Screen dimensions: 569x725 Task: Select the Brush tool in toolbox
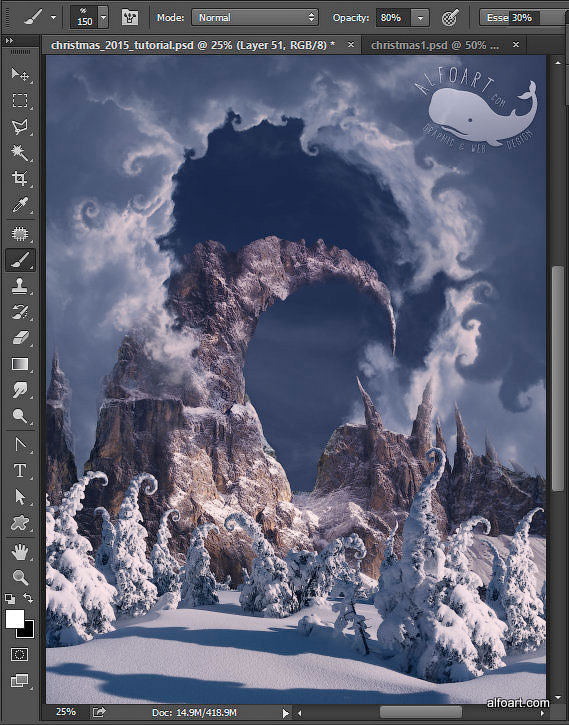click(20, 260)
